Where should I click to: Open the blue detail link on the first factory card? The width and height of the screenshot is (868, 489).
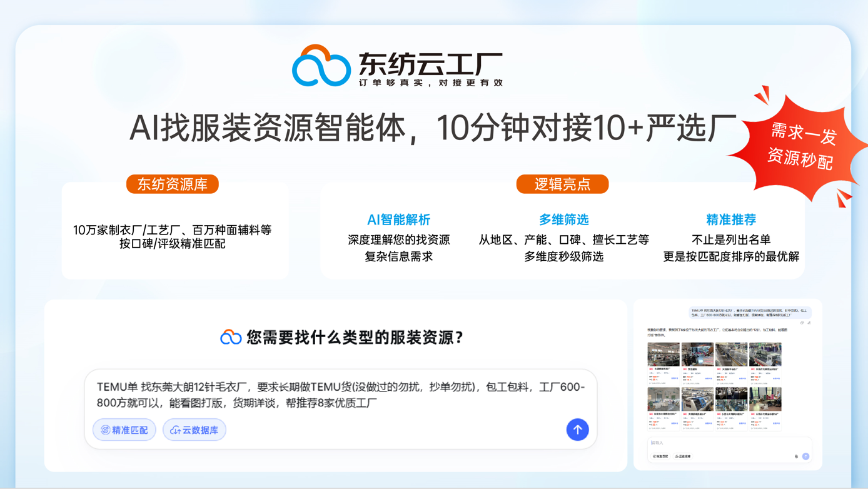pyautogui.click(x=675, y=378)
